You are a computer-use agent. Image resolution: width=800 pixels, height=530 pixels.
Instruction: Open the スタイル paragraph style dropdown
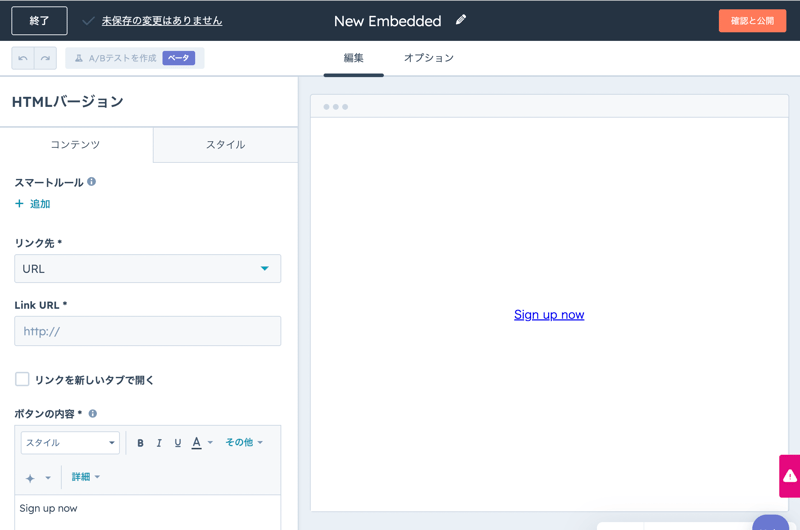(x=70, y=443)
